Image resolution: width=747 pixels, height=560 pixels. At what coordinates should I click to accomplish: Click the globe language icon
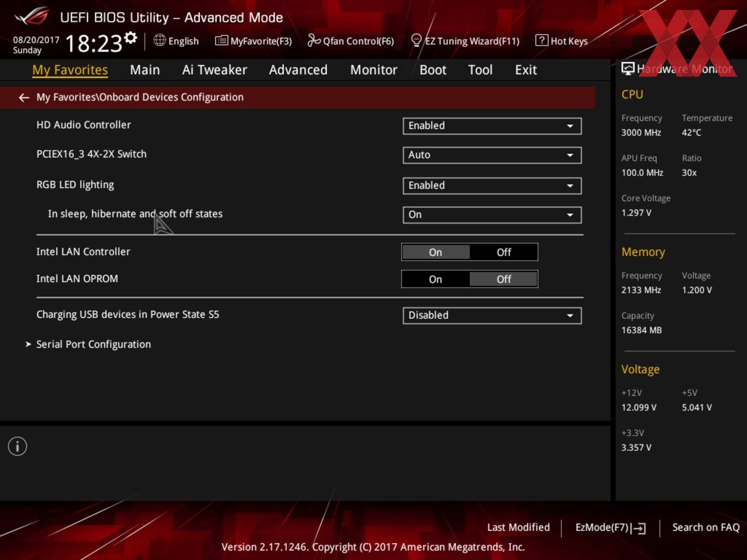tap(159, 40)
